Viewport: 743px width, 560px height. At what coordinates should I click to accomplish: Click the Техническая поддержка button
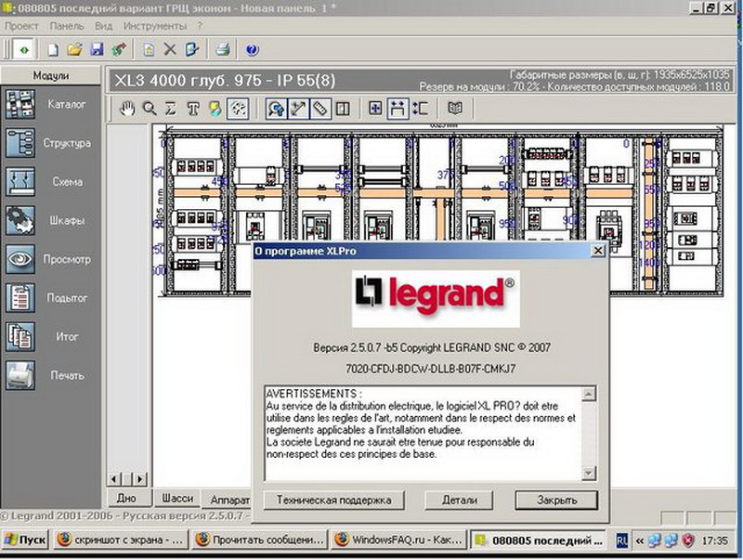tap(333, 501)
